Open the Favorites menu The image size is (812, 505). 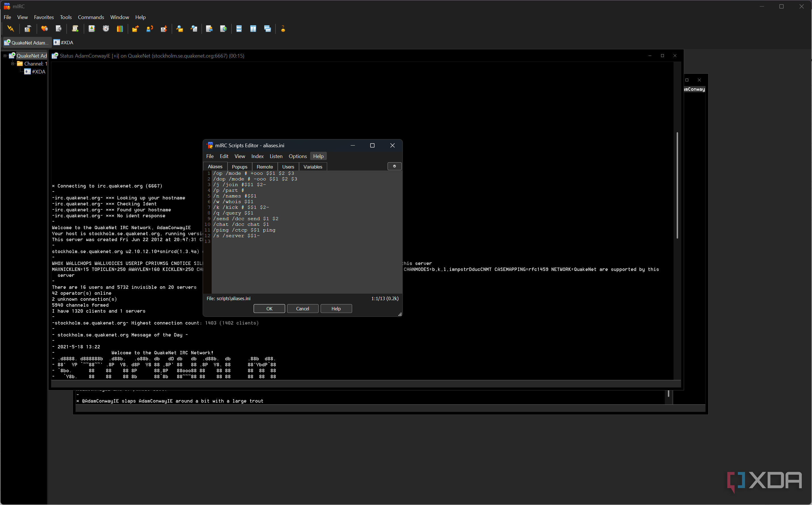tap(44, 17)
